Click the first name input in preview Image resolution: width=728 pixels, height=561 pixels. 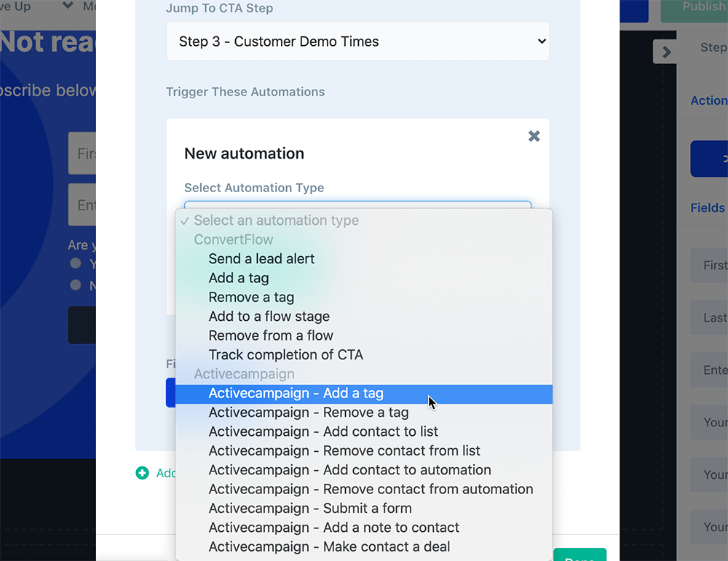(82, 153)
